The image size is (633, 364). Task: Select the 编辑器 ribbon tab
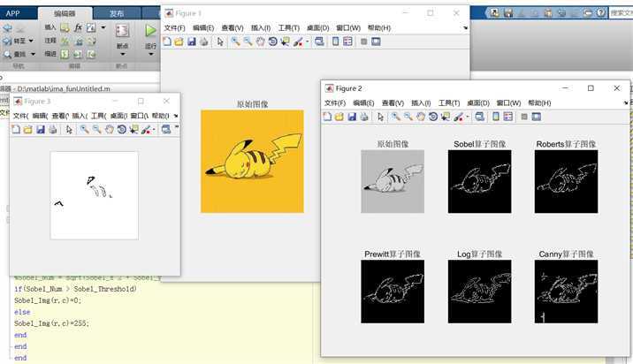click(x=65, y=13)
